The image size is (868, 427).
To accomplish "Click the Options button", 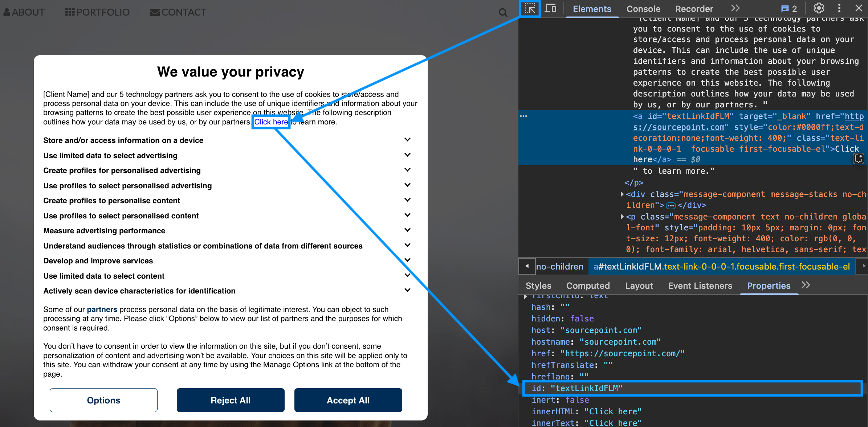I will coord(103,400).
